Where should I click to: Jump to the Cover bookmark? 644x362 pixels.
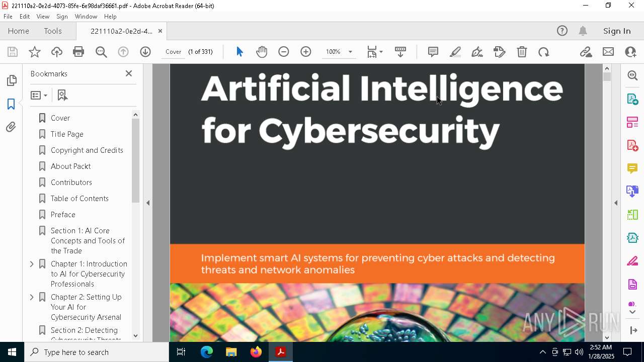pyautogui.click(x=60, y=118)
